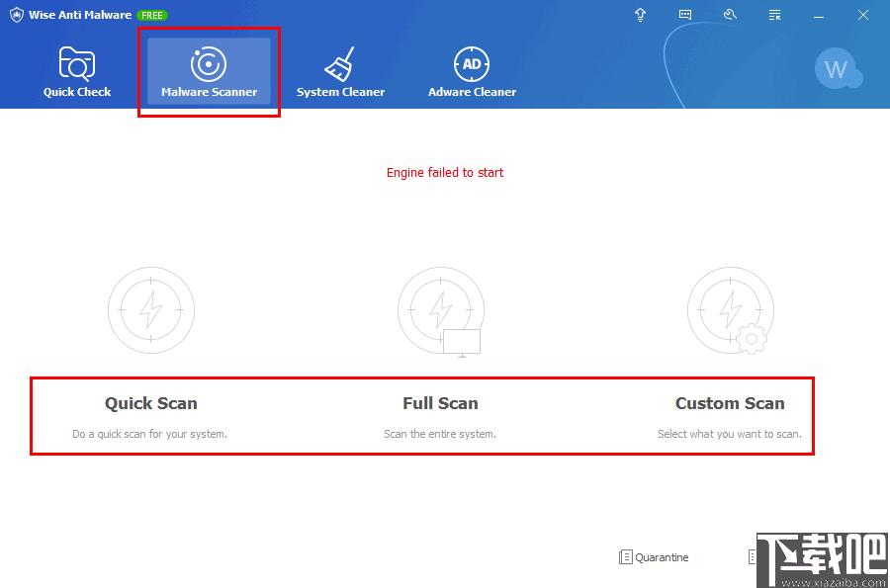Go to Adware Cleaner tab
This screenshot has width=890, height=588.
click(473, 71)
